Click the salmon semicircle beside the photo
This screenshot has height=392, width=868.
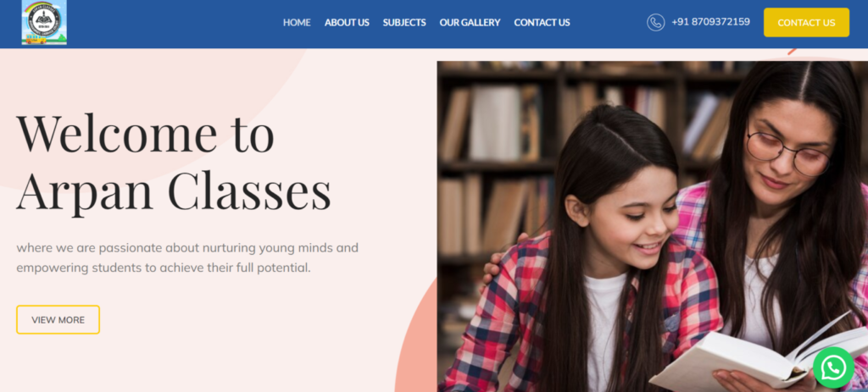pos(418,343)
